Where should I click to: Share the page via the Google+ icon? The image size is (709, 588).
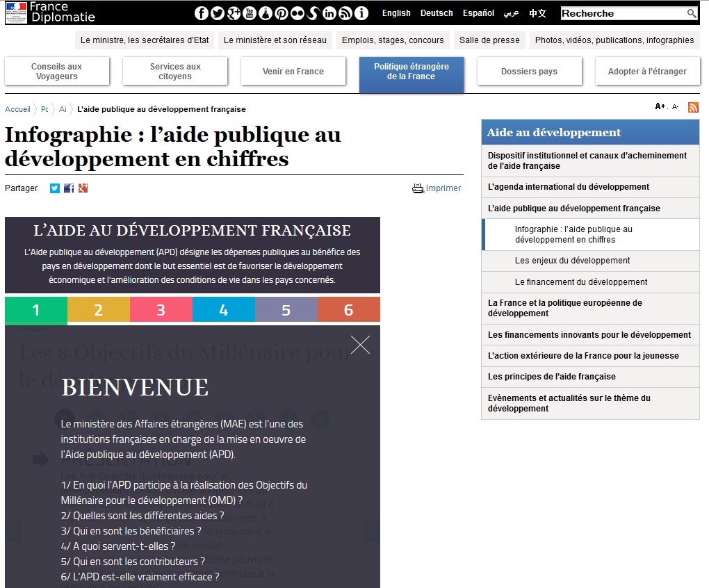83,188
